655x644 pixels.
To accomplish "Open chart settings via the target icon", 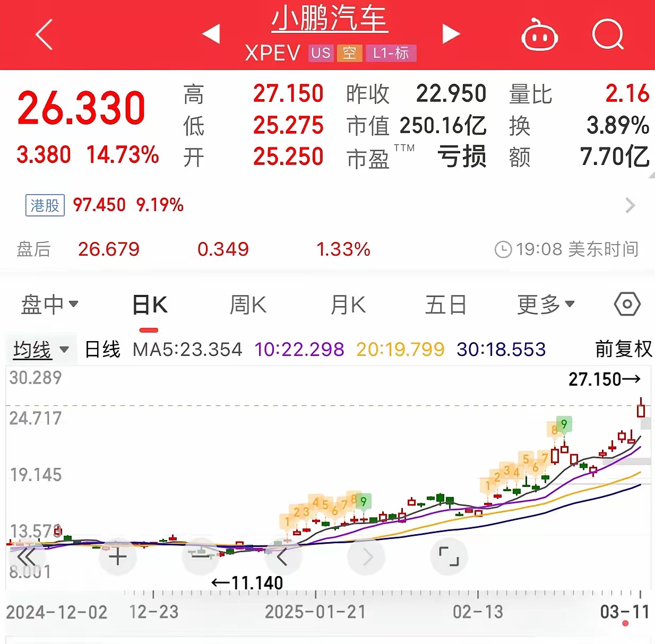I will pyautogui.click(x=627, y=304).
